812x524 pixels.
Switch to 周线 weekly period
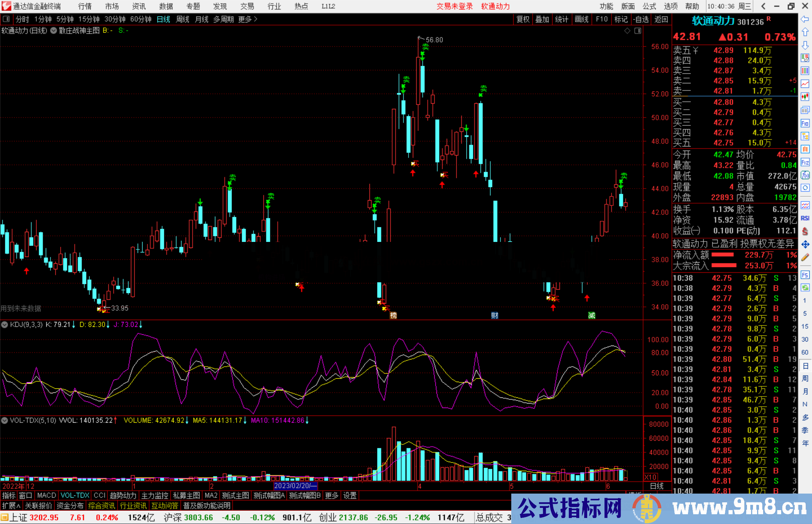pyautogui.click(x=182, y=19)
